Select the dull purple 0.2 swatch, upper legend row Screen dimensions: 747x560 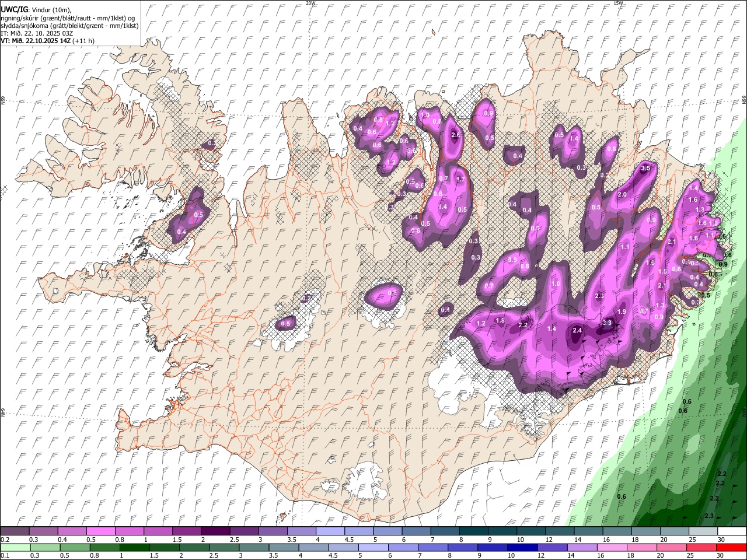15,531
